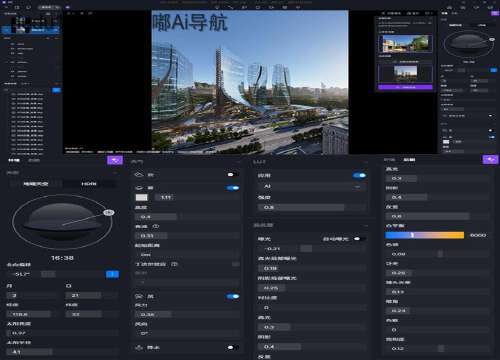This screenshot has height=360, width=500.
Task: Click the wind icon in the weather panel
Action: (139, 296)
